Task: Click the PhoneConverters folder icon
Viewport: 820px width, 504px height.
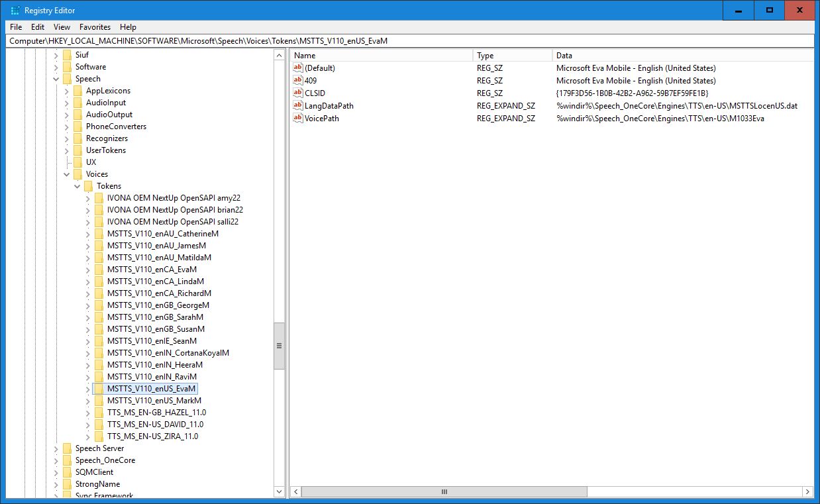Action: [x=78, y=126]
